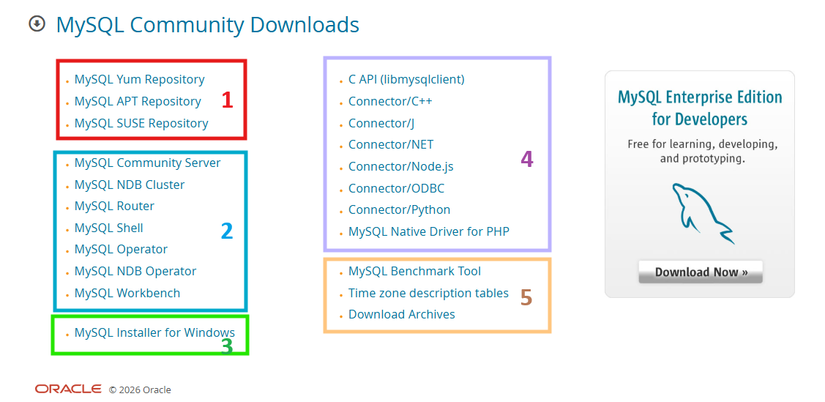Open the Connector/ODBC downloads
The height and width of the screenshot is (402, 825).
tap(396, 188)
